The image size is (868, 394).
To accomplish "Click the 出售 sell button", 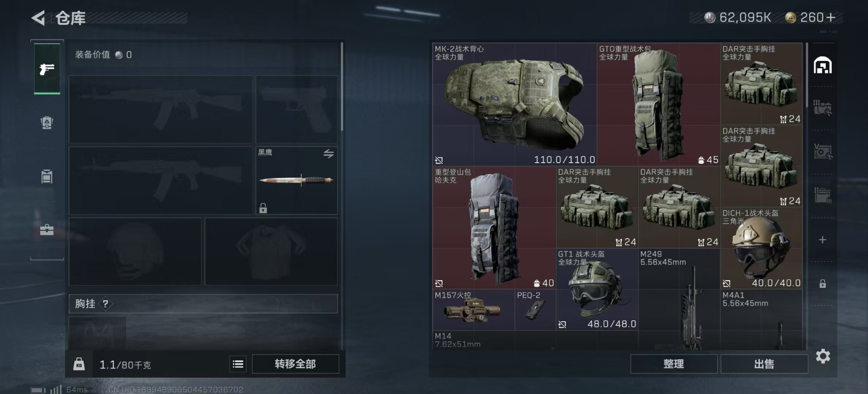I will 764,364.
